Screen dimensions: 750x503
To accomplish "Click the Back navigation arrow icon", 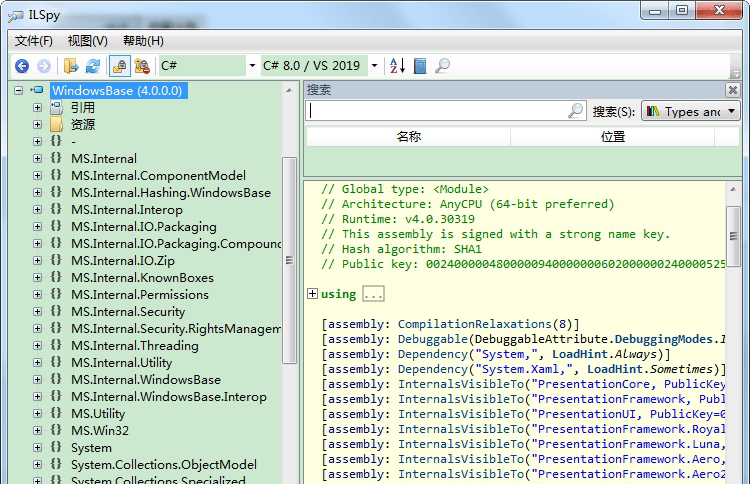I will [22, 66].
